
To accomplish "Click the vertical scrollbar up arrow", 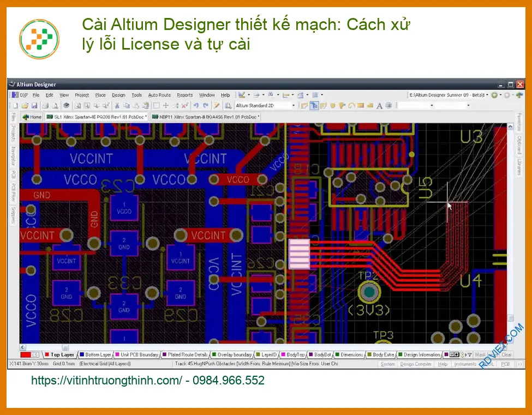I will pos(510,127).
